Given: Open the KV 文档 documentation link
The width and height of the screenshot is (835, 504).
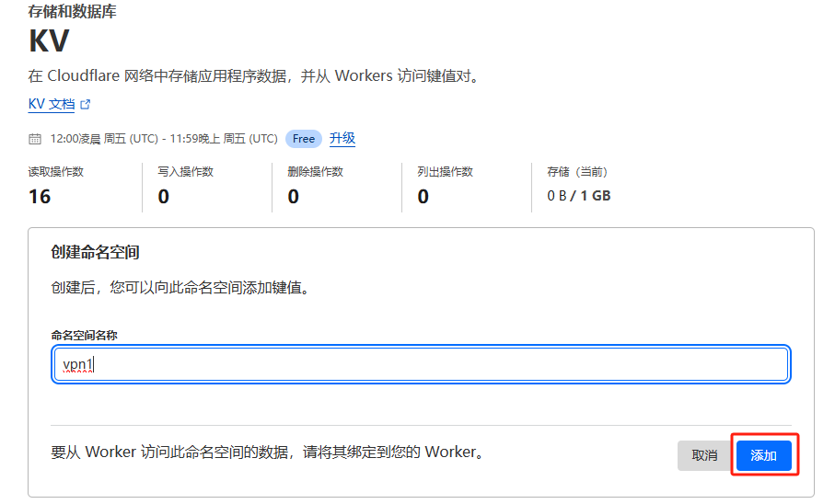Looking at the screenshot, I should [52, 104].
